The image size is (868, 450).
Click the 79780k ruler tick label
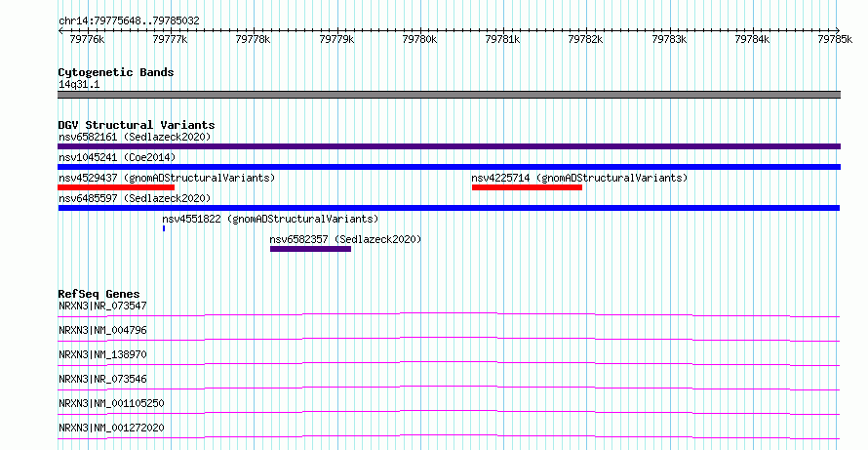(x=419, y=39)
